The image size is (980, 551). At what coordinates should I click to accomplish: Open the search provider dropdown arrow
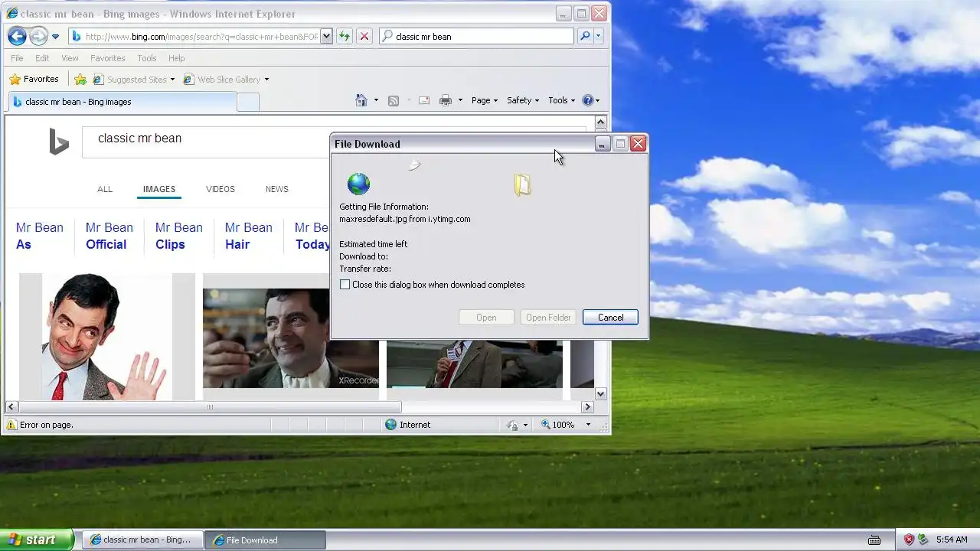click(598, 36)
